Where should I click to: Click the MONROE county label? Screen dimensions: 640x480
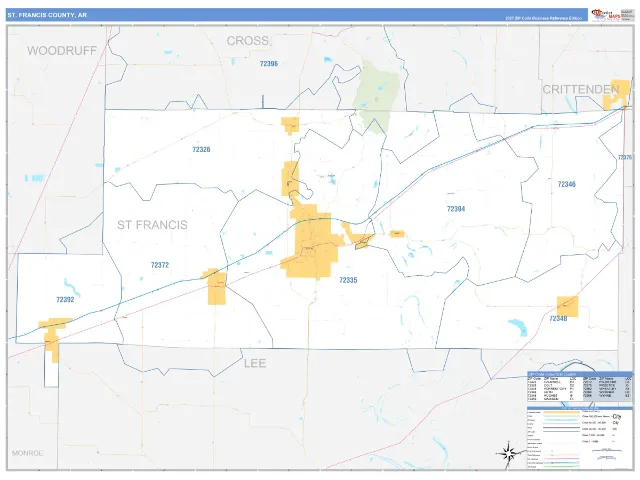tap(27, 453)
